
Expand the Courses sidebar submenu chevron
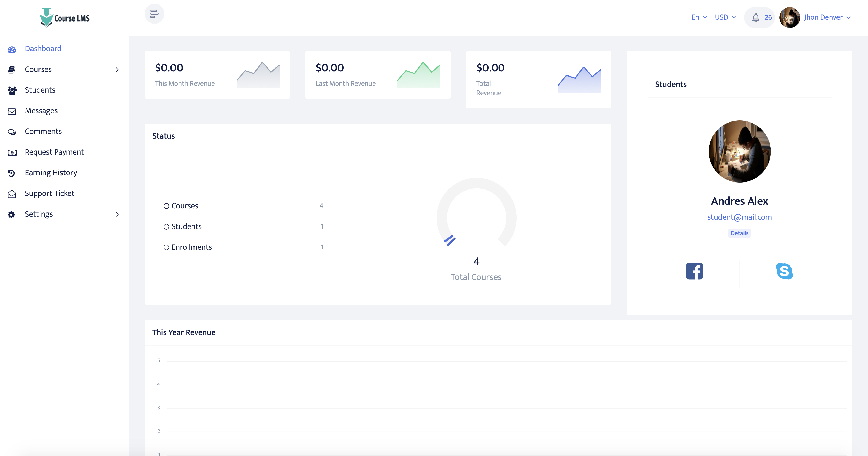pos(117,70)
